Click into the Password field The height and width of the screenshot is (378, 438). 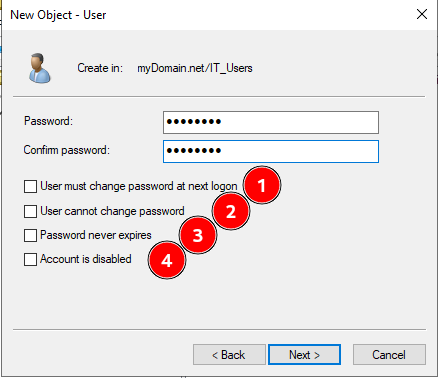(x=271, y=122)
